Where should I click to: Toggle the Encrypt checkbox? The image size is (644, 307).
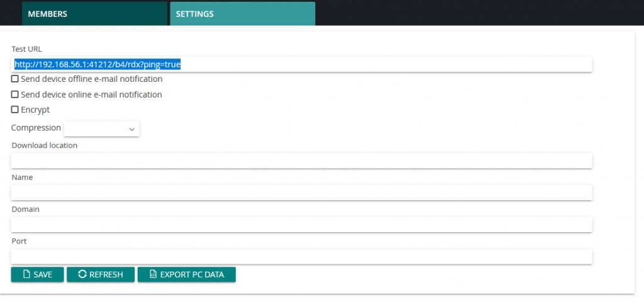[x=15, y=109]
